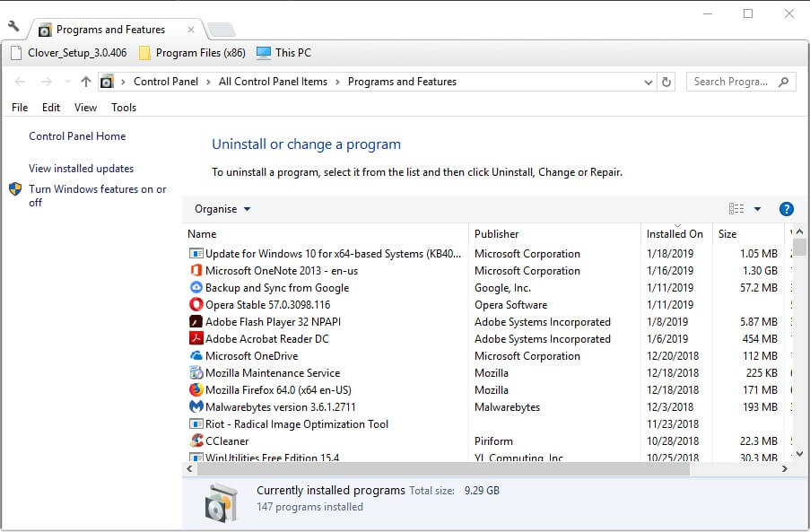Open the Clover wrench settings icon
This screenshot has height=532, width=810.
tap(14, 26)
